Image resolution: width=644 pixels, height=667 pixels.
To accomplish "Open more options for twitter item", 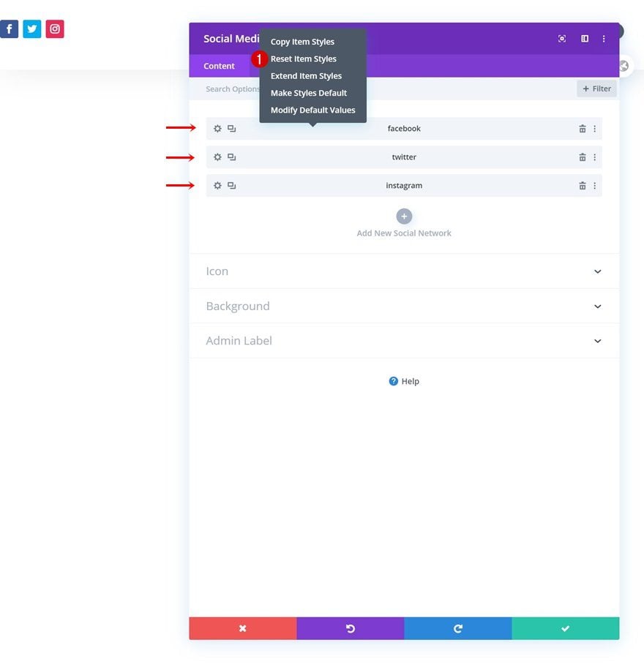I will [x=594, y=157].
